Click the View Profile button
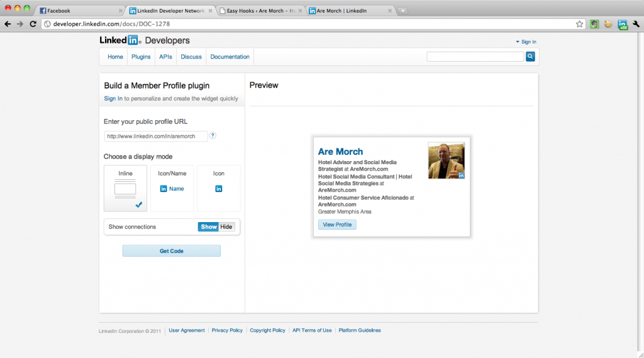Viewport: 644px width, 358px height. point(337,225)
